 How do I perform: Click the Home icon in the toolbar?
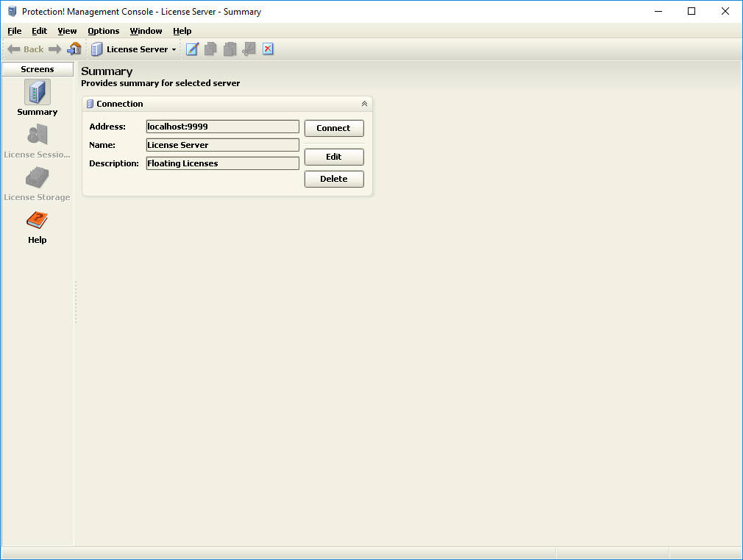click(74, 49)
